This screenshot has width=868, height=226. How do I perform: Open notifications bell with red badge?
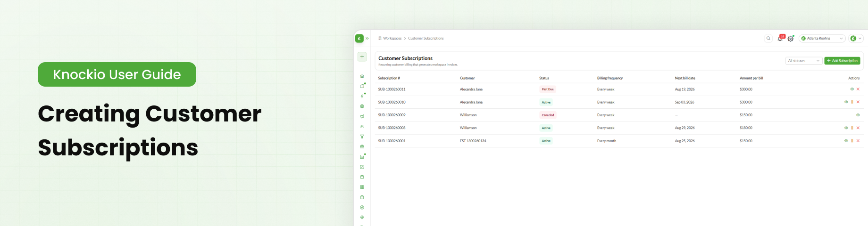780,39
